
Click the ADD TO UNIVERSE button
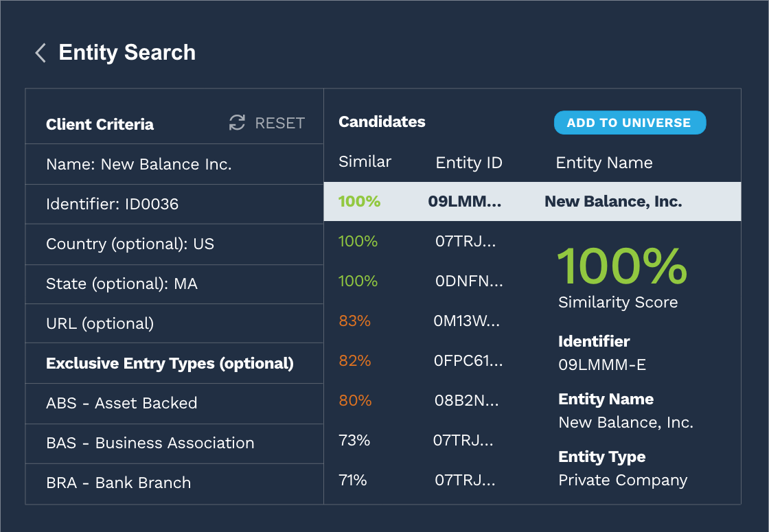pos(630,122)
